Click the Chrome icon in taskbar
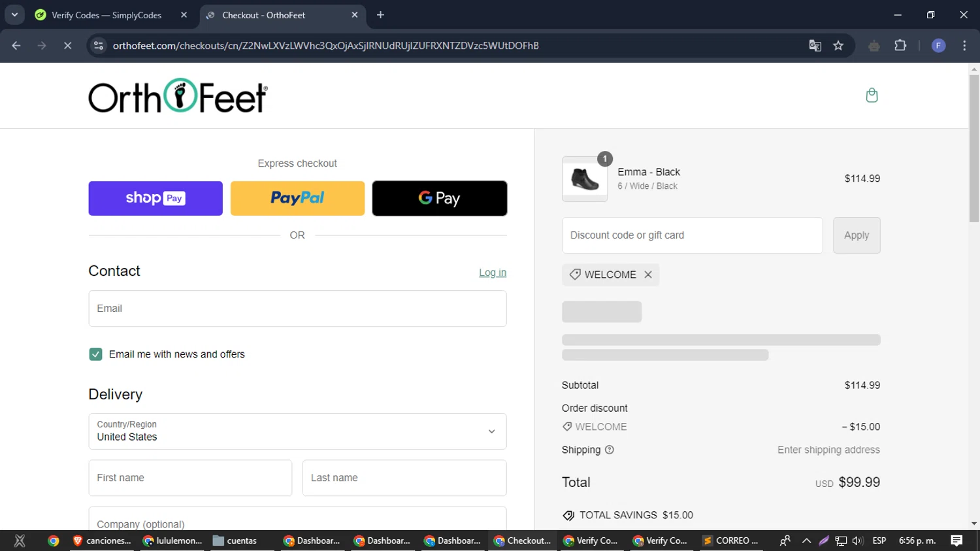This screenshot has width=980, height=551. [54, 541]
